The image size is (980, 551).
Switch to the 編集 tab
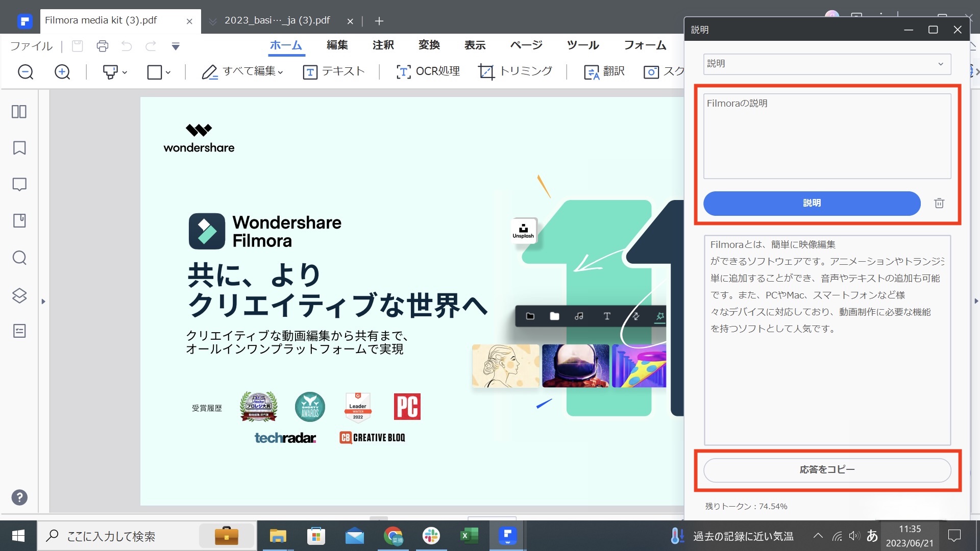(337, 45)
